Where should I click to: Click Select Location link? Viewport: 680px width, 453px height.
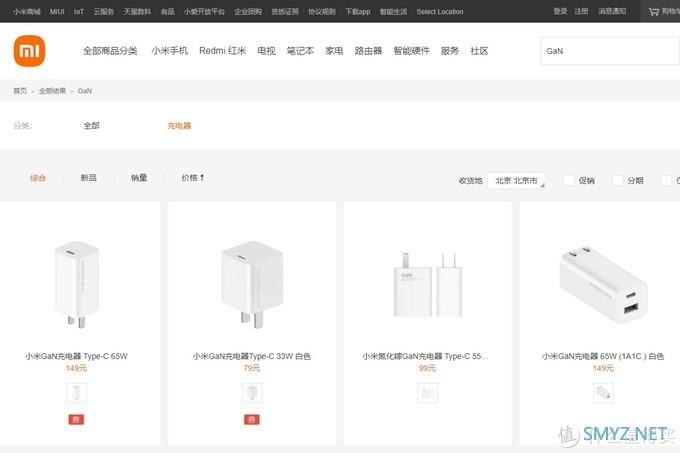coord(440,12)
